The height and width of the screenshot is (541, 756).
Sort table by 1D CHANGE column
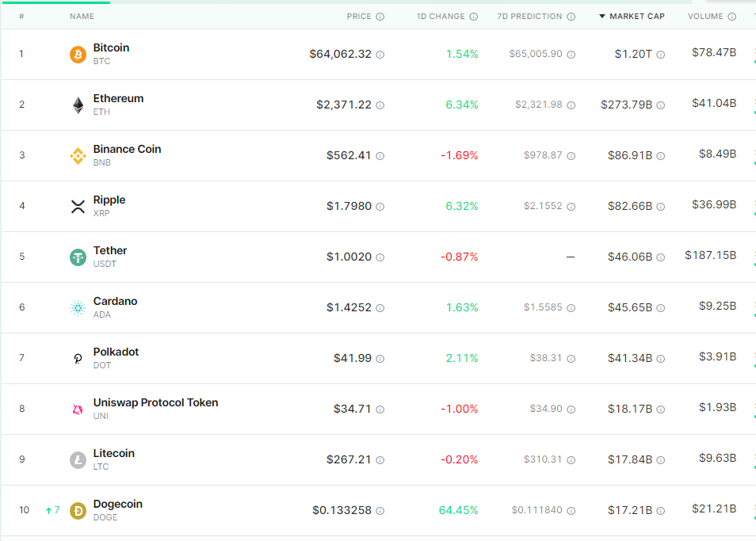coord(441,17)
